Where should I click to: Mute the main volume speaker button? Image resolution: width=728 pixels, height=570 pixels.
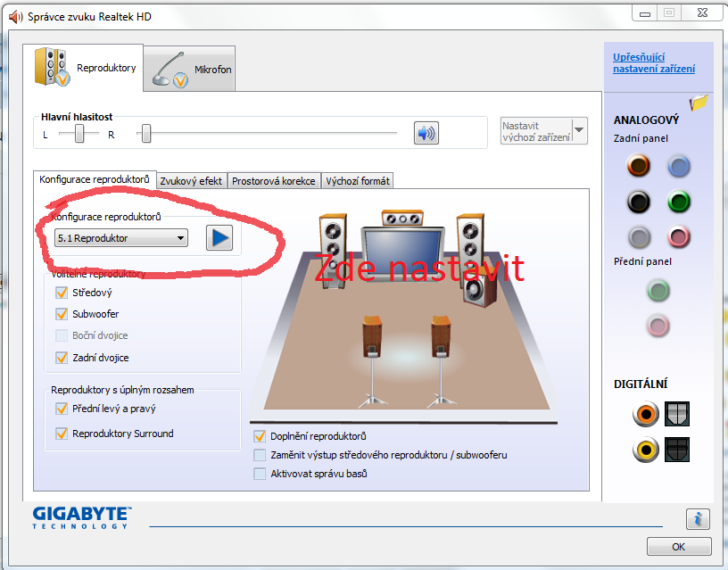pyautogui.click(x=426, y=133)
